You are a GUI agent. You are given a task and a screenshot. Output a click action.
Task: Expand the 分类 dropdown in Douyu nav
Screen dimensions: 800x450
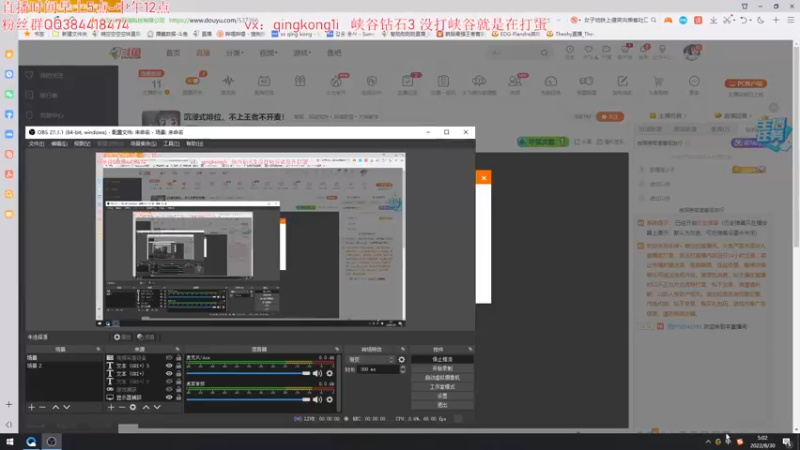pyautogui.click(x=234, y=53)
